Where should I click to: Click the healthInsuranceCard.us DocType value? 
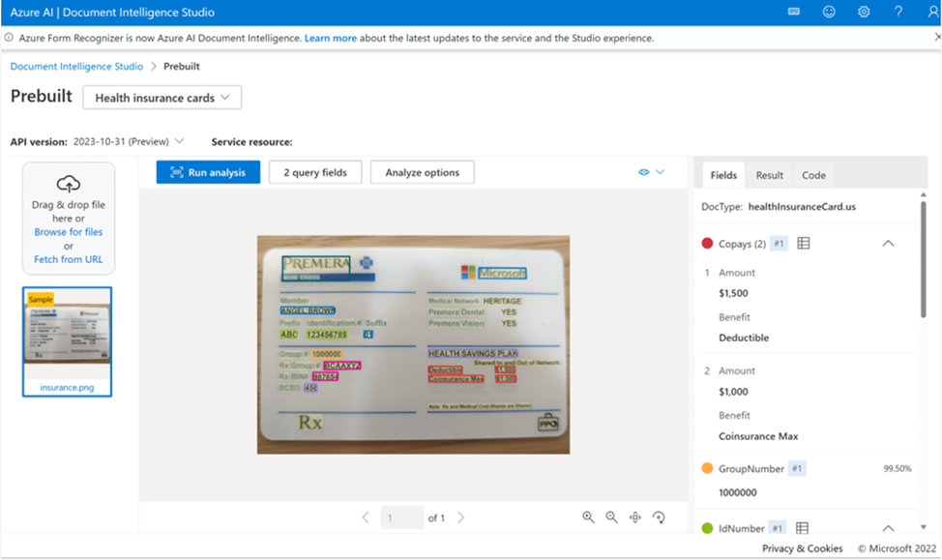coord(802,207)
